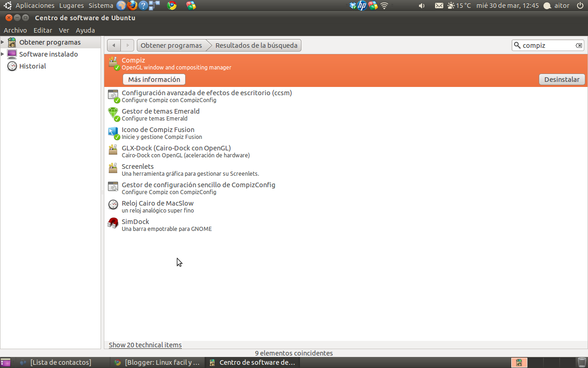Expand the Software instalado sidebar entry
This screenshot has height=368, width=588.
4,54
